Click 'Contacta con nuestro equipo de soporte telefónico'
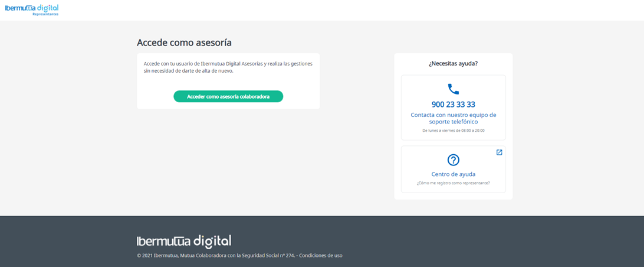 click(453, 118)
